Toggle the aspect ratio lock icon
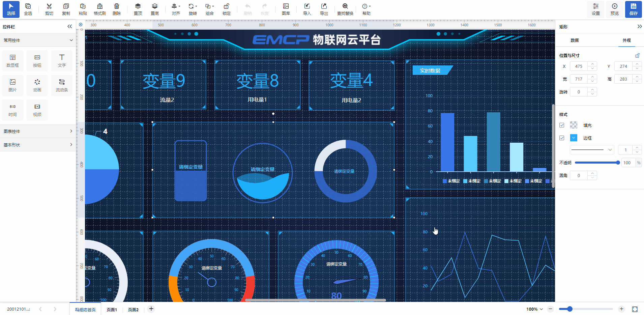The height and width of the screenshot is (315, 644). click(637, 55)
